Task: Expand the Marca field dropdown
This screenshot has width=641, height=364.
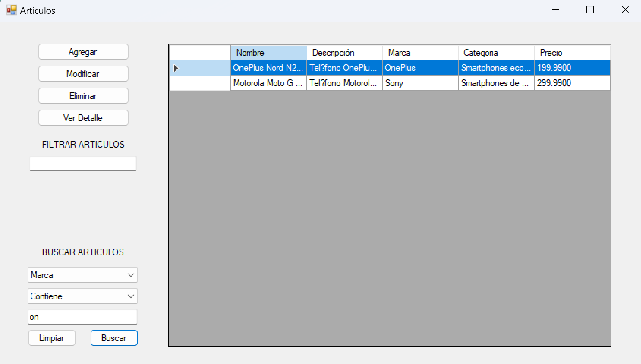Action: pyautogui.click(x=131, y=275)
